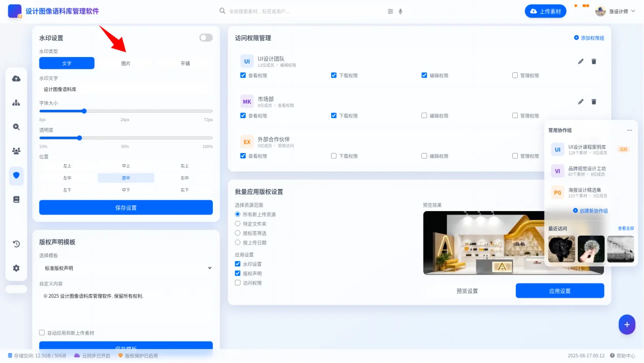Click the search magnifier icon
The width and height of the screenshot is (644, 363).
(223, 11)
